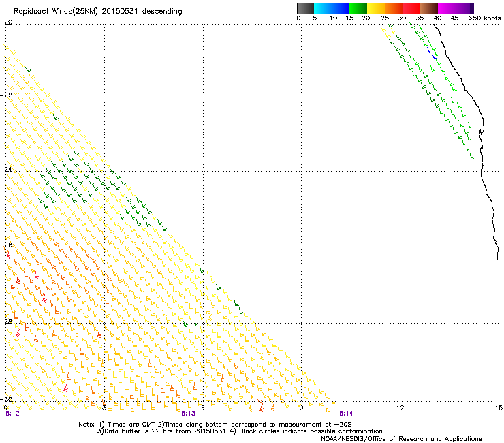Click the '6' longitude axis label
Image resolution: width=504 pixels, height=443 pixels.
click(x=202, y=408)
